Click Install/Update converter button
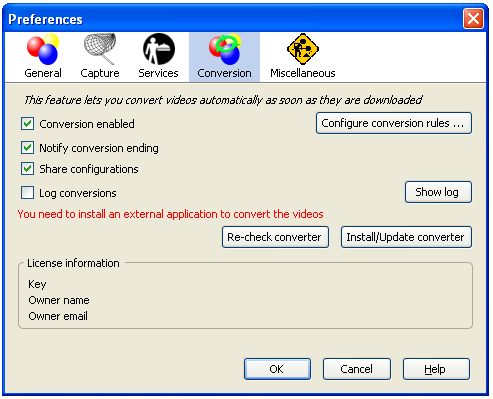The image size is (493, 399). pyautogui.click(x=406, y=237)
